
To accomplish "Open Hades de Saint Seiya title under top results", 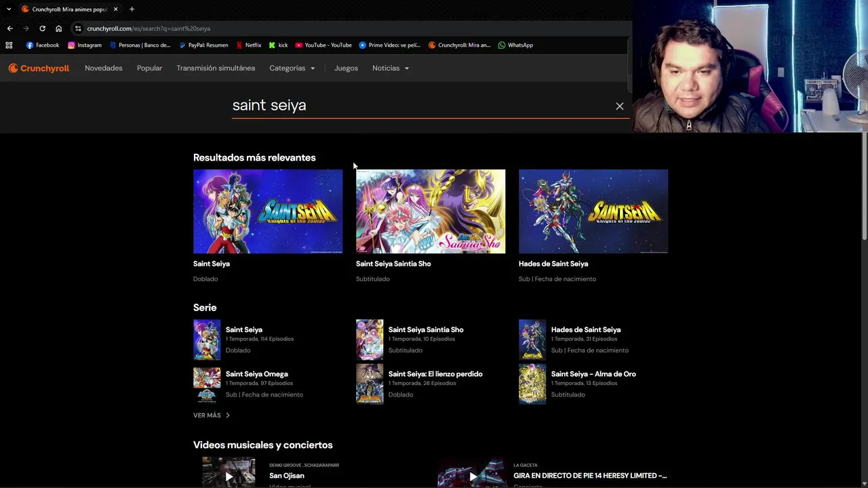I will [553, 264].
